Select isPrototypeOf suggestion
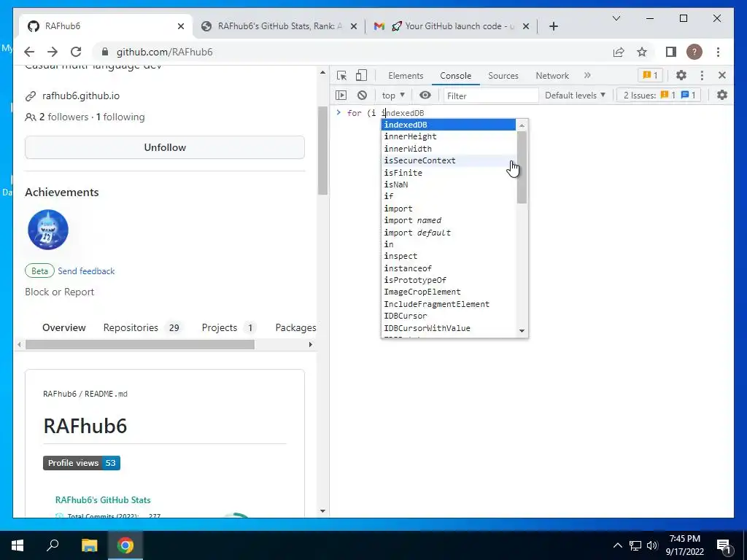 (449, 280)
